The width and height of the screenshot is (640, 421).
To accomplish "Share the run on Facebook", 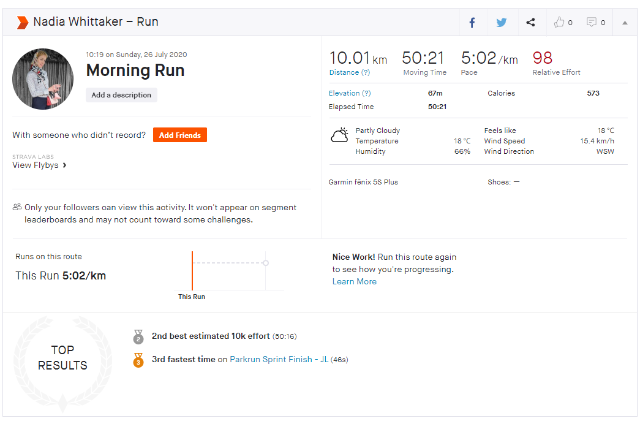I will (473, 22).
